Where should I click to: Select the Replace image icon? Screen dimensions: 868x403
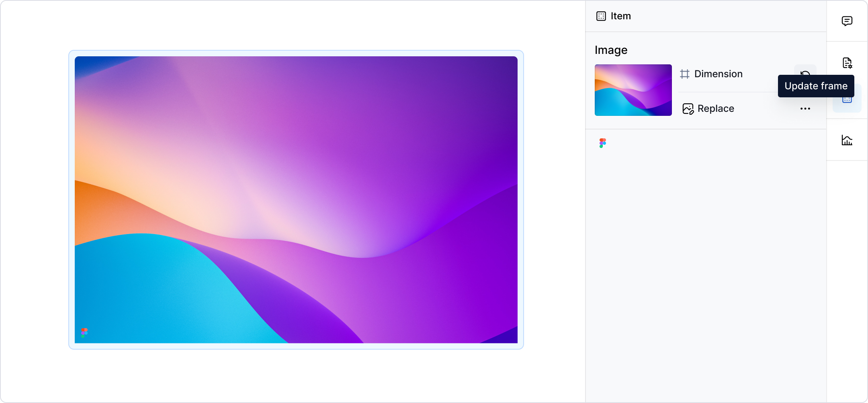click(x=688, y=109)
